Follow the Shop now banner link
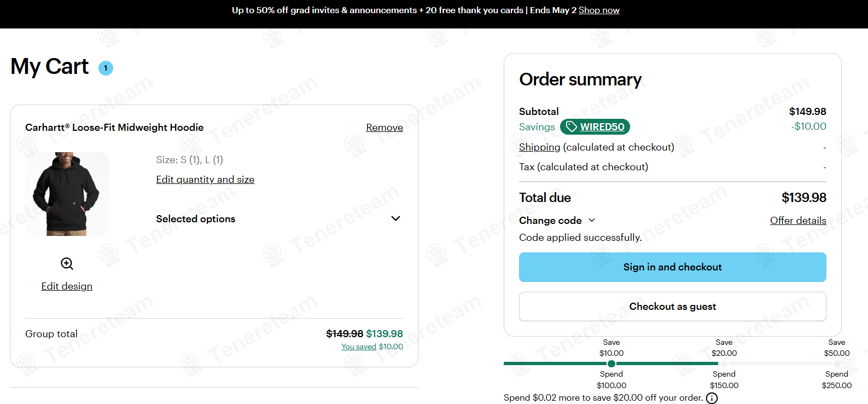This screenshot has height=404, width=868. (599, 10)
